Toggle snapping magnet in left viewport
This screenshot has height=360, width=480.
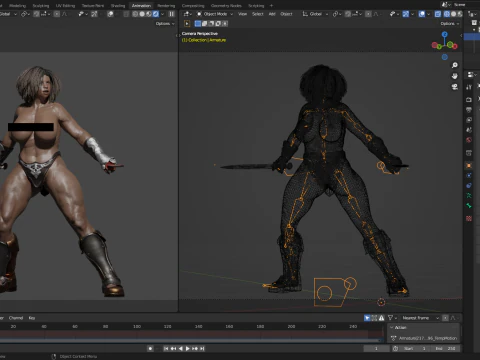36,14
